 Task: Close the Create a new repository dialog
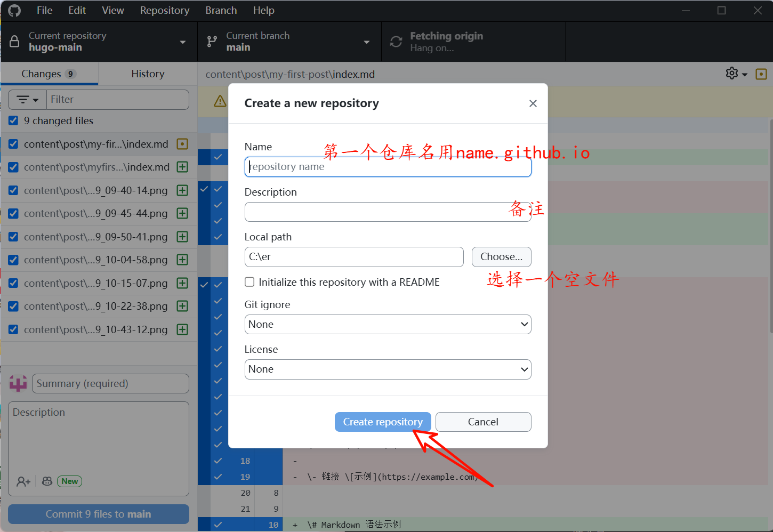(533, 103)
